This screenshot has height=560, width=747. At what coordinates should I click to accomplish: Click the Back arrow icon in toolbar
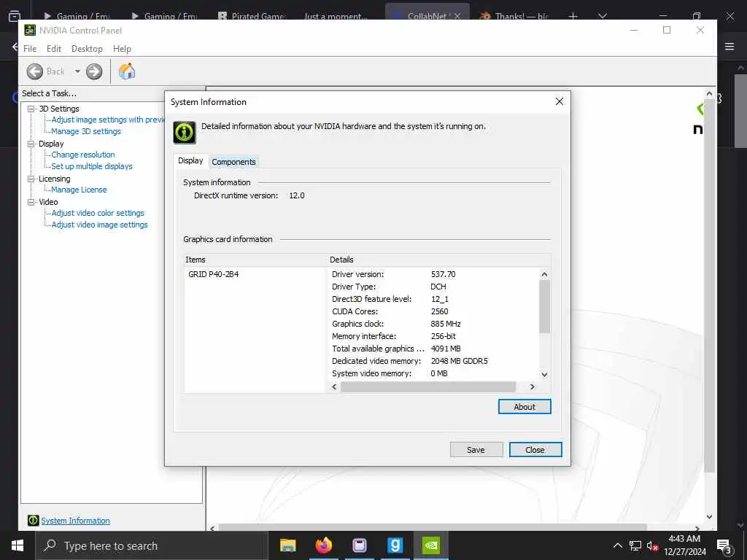point(35,71)
